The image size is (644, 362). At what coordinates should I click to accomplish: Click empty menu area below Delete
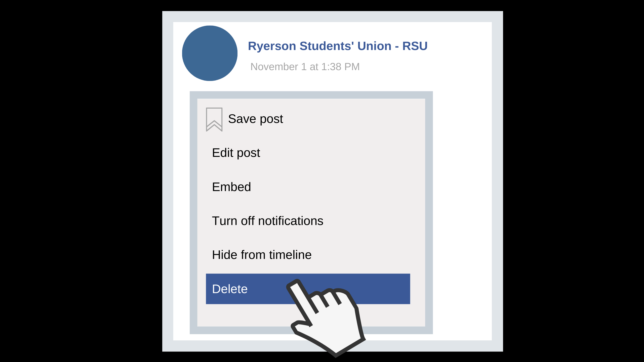(x=242, y=316)
